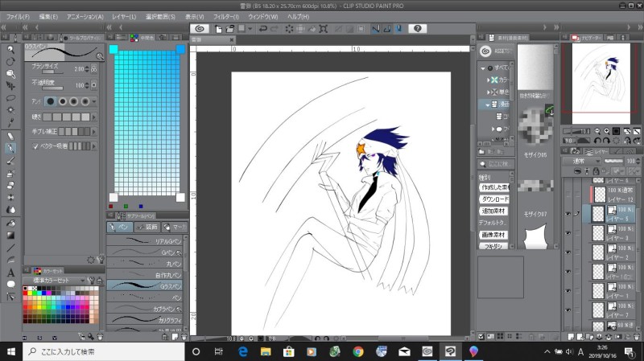Open ファイル(F) menu
The image size is (644, 361).
pos(18,17)
